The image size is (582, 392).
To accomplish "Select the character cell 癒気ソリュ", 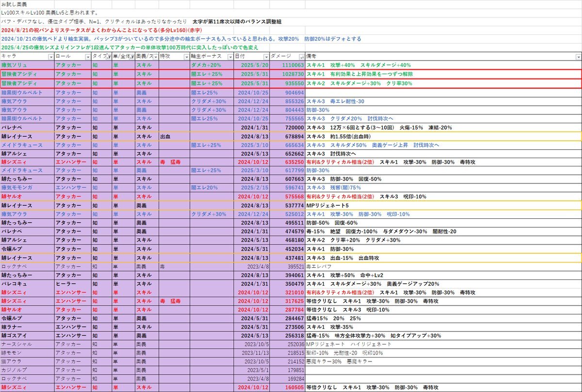I will click(x=27, y=65).
